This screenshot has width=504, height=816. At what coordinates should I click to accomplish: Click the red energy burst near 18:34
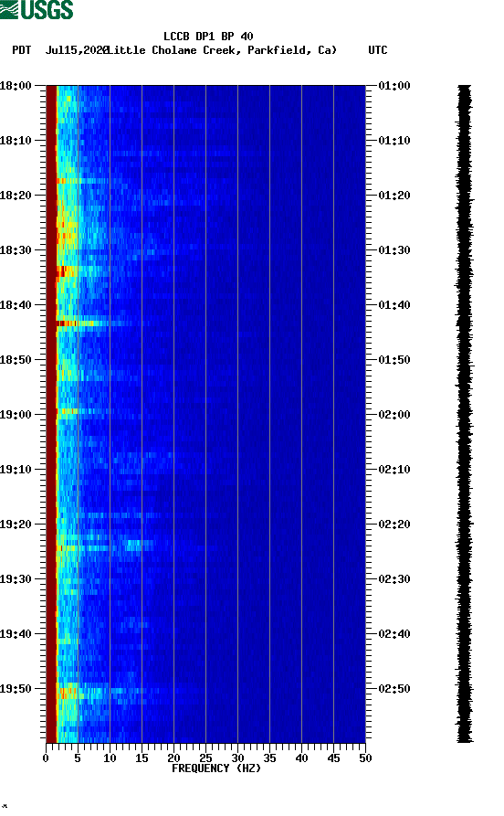pyautogui.click(x=65, y=271)
